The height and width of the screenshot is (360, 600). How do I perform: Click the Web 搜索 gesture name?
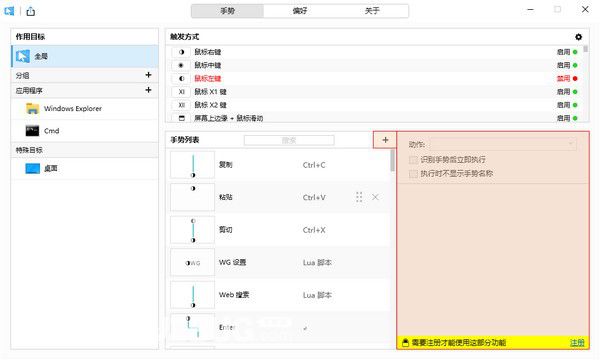[x=234, y=295]
